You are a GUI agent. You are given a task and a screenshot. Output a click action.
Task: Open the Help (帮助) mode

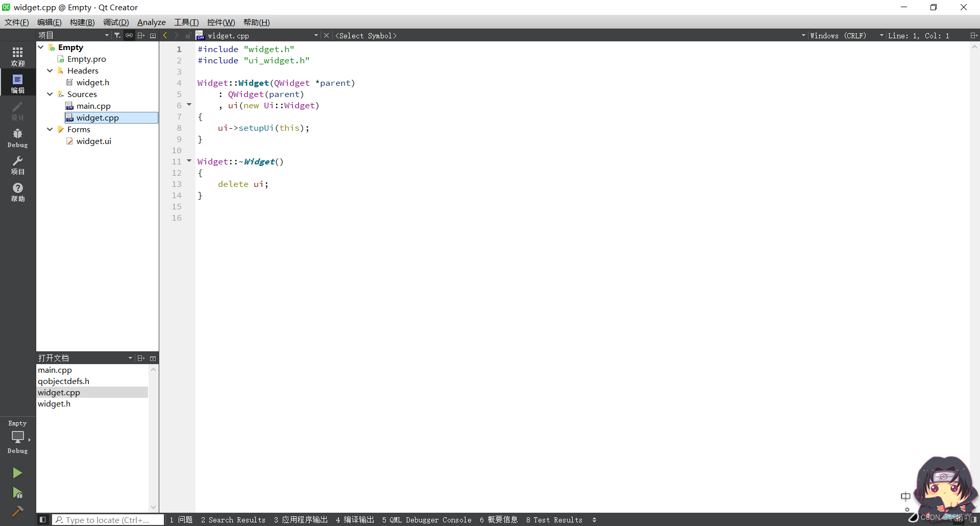pyautogui.click(x=18, y=192)
